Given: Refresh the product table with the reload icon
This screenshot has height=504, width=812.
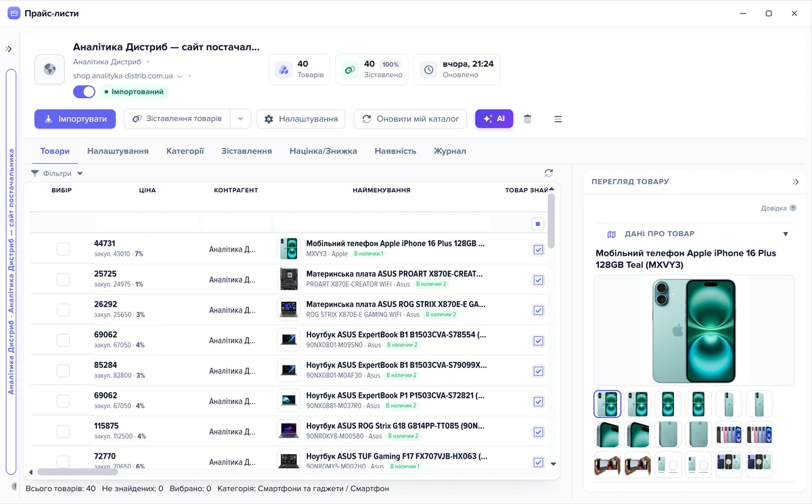Looking at the screenshot, I should pos(549,173).
